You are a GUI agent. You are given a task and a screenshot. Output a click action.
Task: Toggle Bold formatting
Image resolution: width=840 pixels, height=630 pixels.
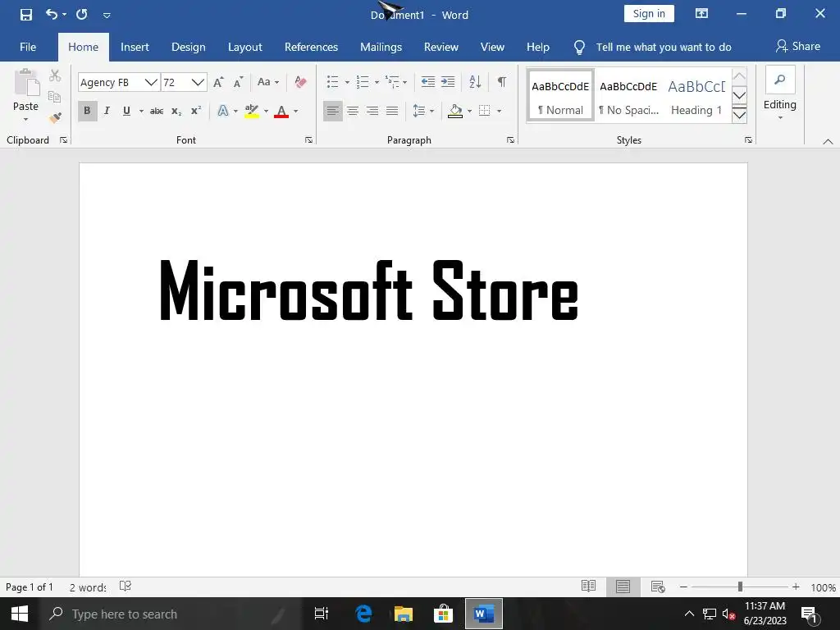coord(87,111)
